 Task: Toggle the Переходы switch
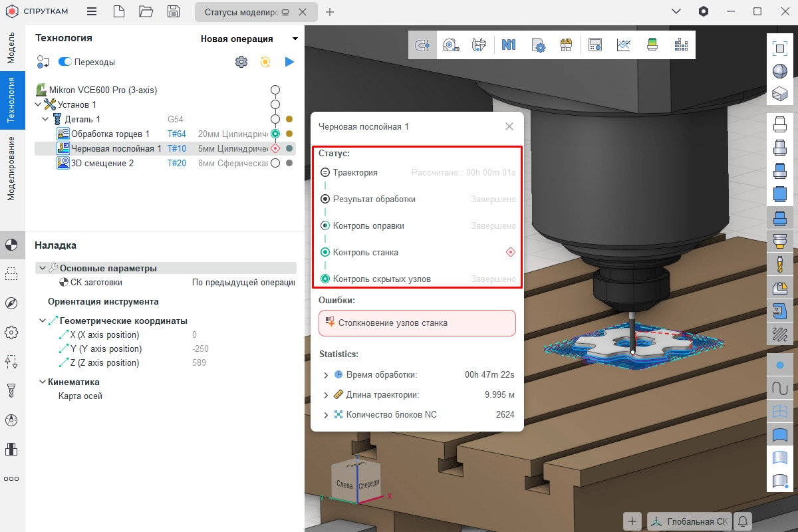pyautogui.click(x=65, y=62)
